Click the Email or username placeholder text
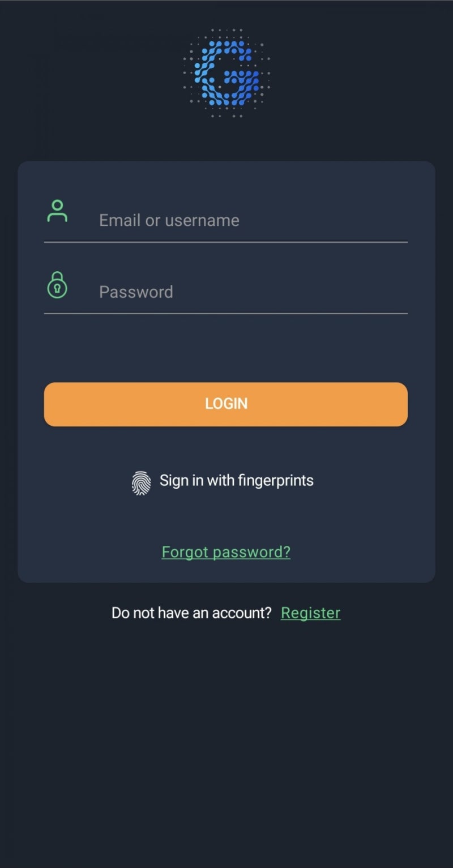This screenshot has width=453, height=868. (169, 220)
